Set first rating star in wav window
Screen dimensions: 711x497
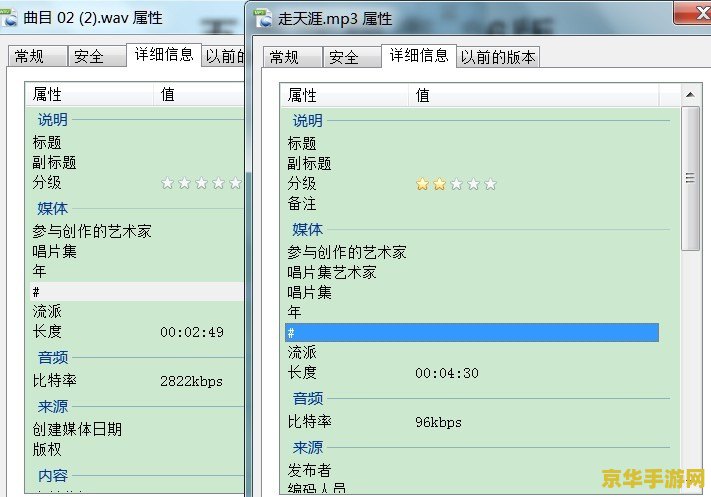tap(167, 183)
